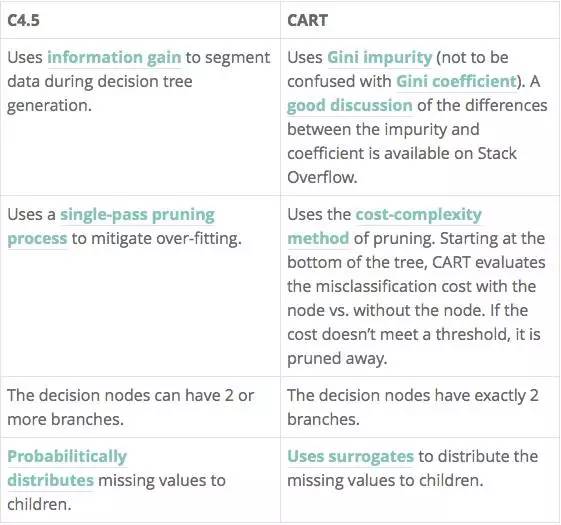Open the information gain link

click(x=114, y=58)
